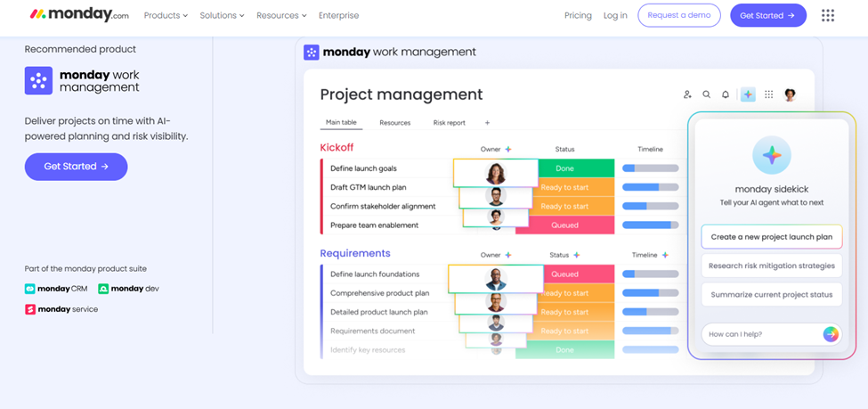Click the Request a demo button
This screenshot has width=868, height=409.
(x=678, y=15)
